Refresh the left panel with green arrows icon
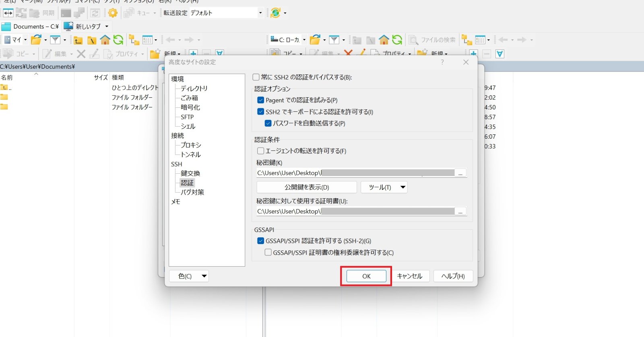This screenshot has height=337, width=644. (118, 40)
